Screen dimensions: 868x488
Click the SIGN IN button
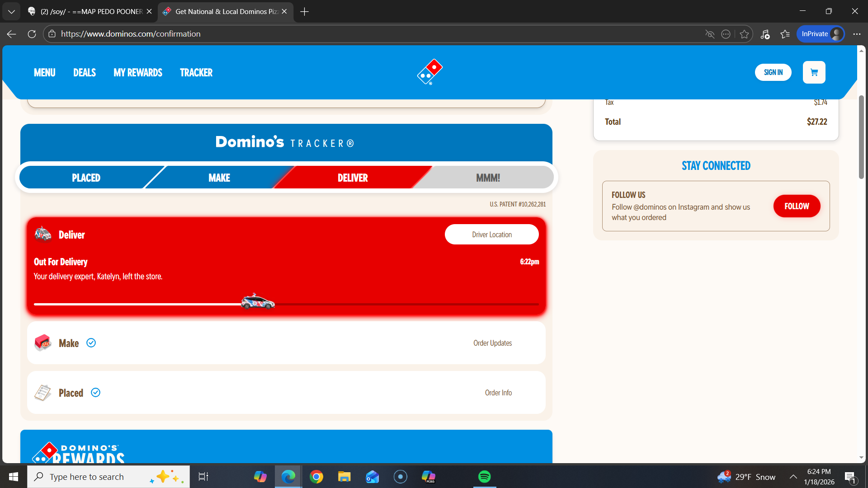[773, 72]
